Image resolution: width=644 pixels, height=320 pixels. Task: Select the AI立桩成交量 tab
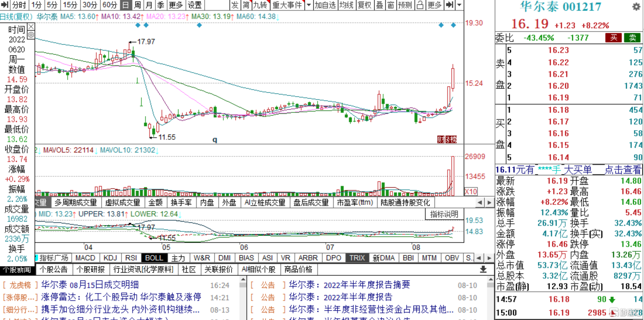click(x=265, y=202)
